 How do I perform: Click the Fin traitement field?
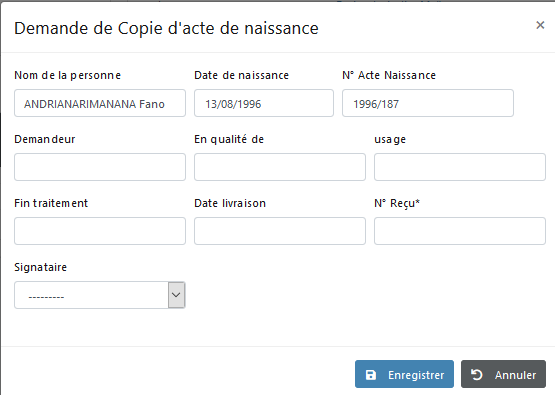click(x=100, y=231)
